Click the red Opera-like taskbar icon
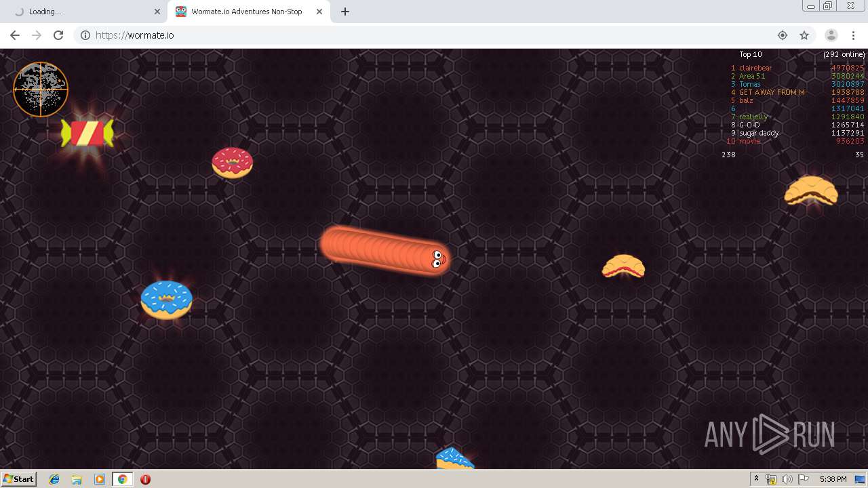The image size is (868, 488). coord(145,479)
